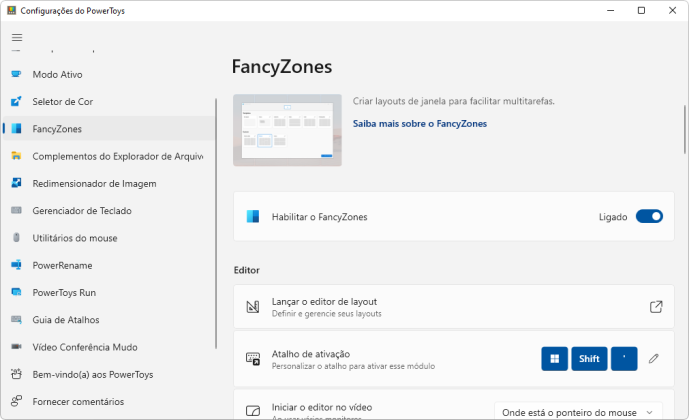Click the Shift key shortcut button

(x=589, y=359)
